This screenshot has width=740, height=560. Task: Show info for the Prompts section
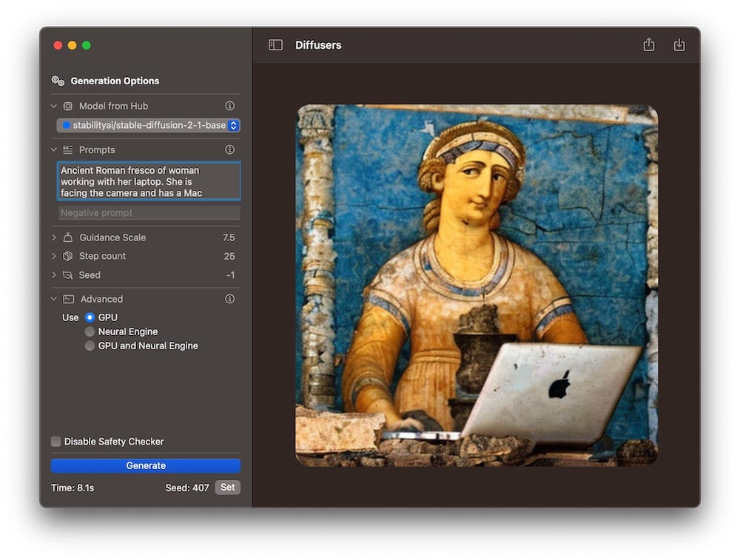[229, 149]
